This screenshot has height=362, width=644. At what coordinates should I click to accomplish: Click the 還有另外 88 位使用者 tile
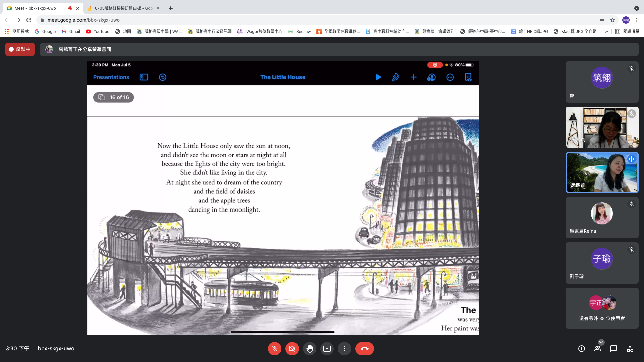(602, 308)
